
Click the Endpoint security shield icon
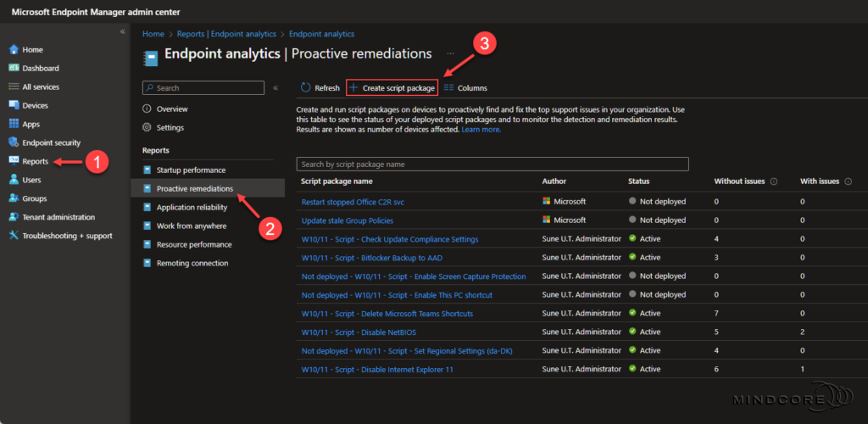14,142
